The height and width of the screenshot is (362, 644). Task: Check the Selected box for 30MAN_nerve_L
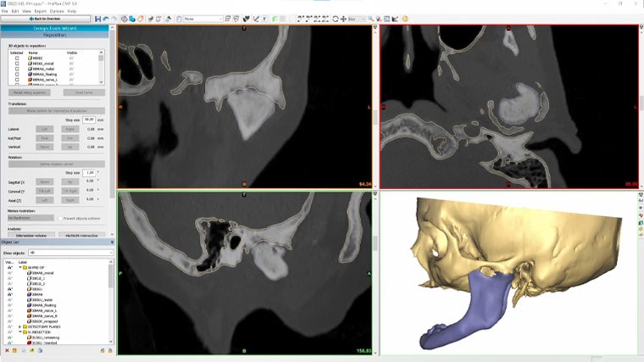pos(17,80)
